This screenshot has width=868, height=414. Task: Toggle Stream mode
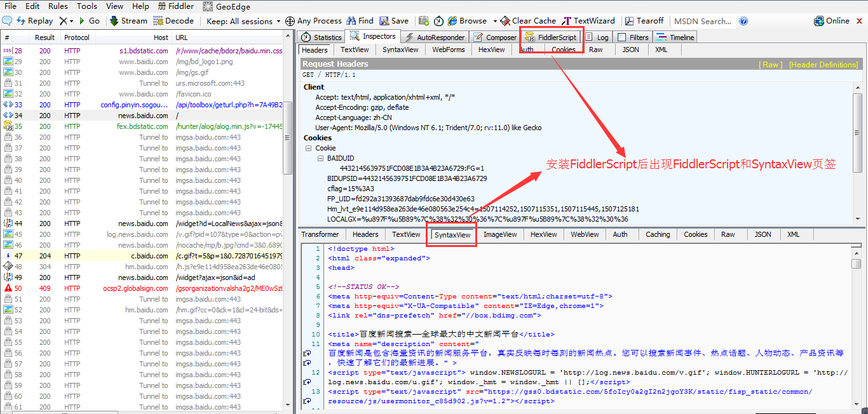tap(129, 21)
